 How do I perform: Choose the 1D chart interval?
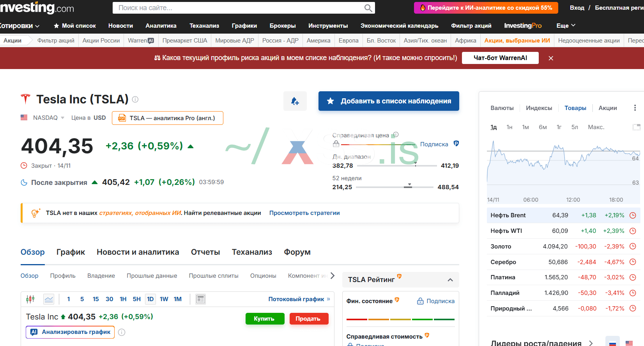tap(150, 299)
